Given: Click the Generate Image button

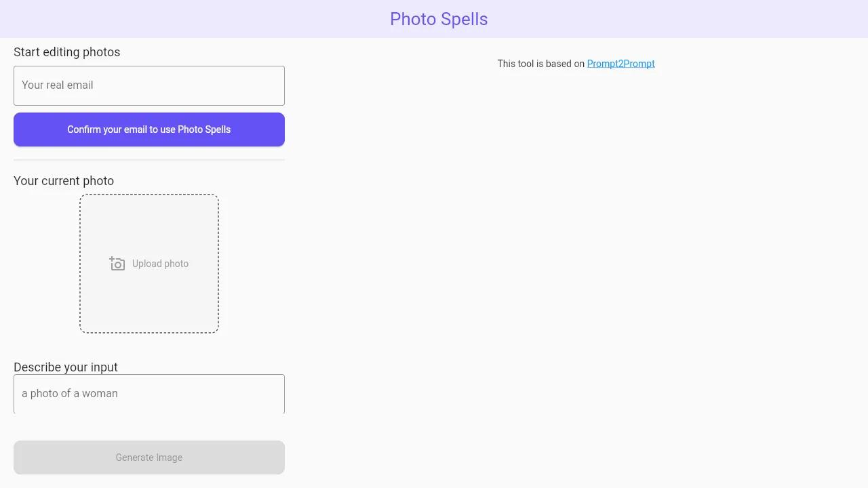Looking at the screenshot, I should (x=149, y=457).
